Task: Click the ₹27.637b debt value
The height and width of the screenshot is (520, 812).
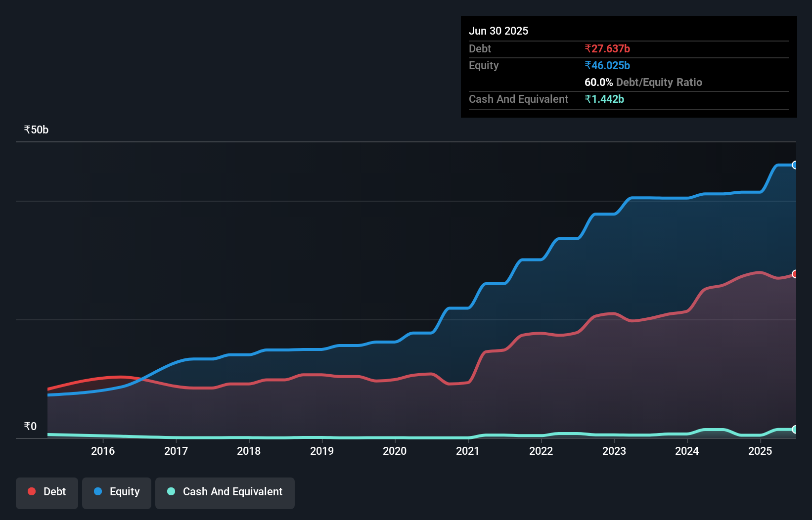Action: 607,48
